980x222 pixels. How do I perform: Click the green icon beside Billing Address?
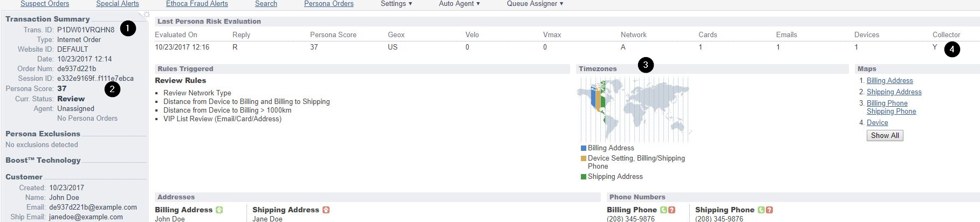(x=219, y=210)
